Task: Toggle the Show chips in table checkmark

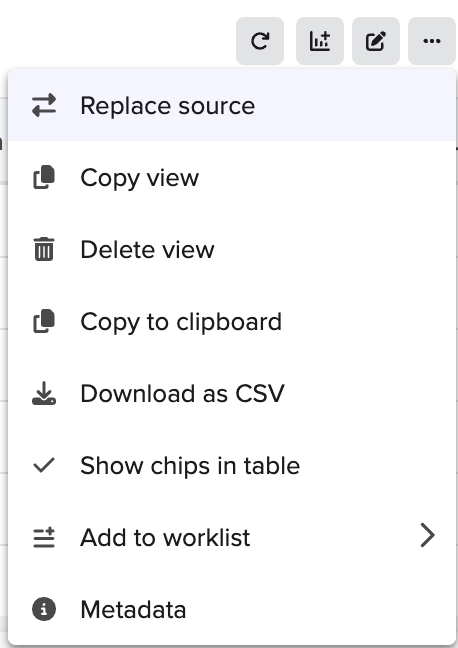Action: tap(44, 465)
